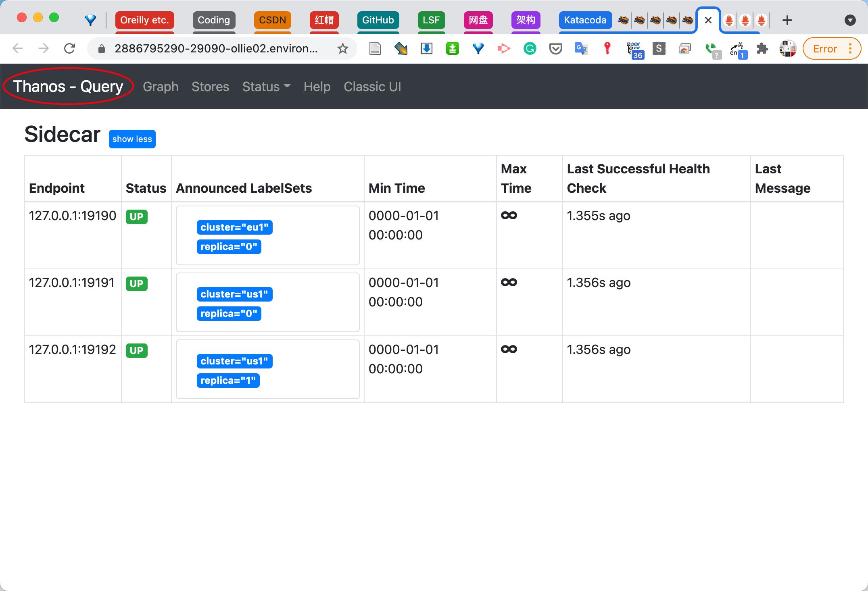Open the tab search dropdown arrow
This screenshot has height=591, width=868.
[850, 20]
